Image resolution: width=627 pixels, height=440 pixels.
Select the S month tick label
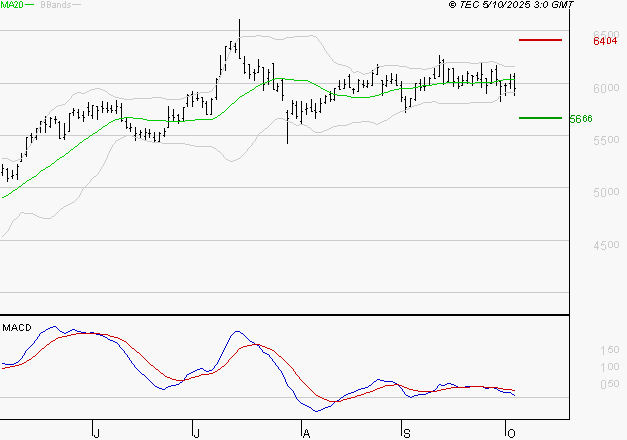tap(406, 432)
